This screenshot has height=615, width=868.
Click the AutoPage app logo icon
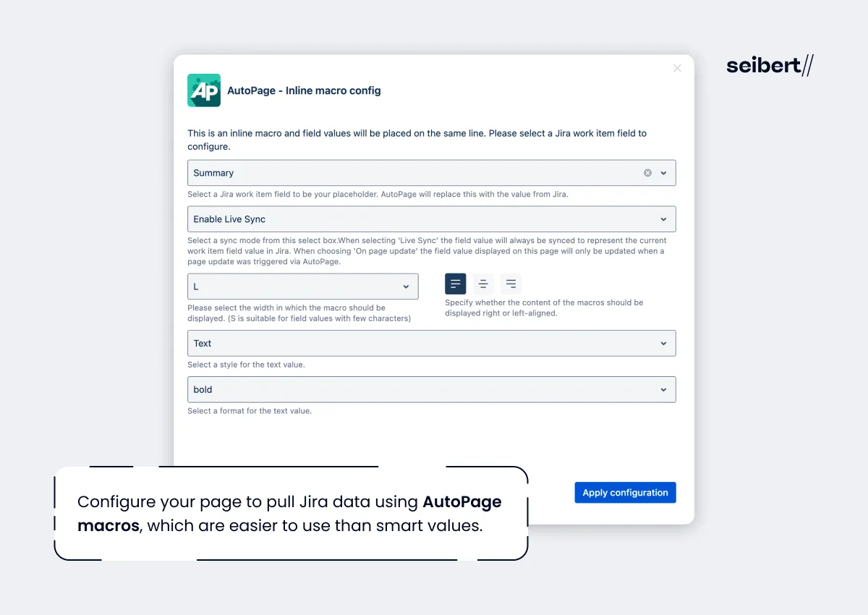click(x=204, y=90)
